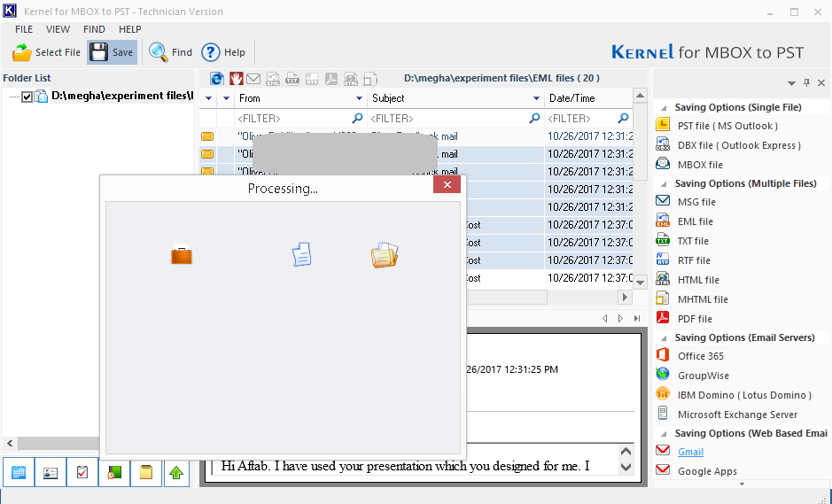Open the Find tool in toolbar
The image size is (832, 504).
[170, 52]
